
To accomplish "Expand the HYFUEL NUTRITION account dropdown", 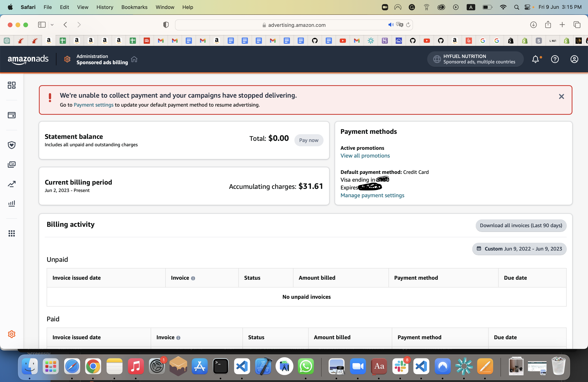I will pos(475,59).
